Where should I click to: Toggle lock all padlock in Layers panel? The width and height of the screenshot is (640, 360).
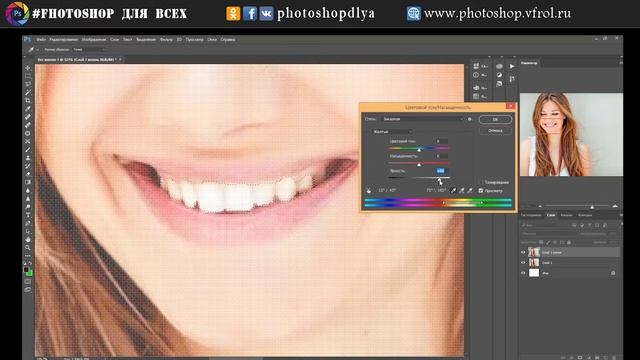click(x=569, y=242)
